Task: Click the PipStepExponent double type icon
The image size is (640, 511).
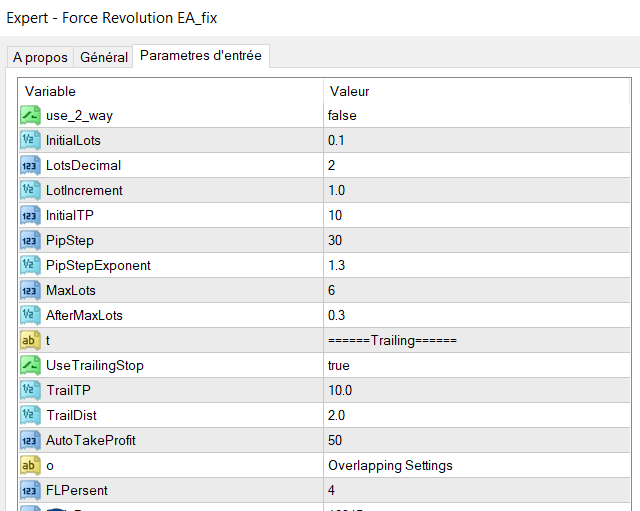Action: [x=29, y=265]
